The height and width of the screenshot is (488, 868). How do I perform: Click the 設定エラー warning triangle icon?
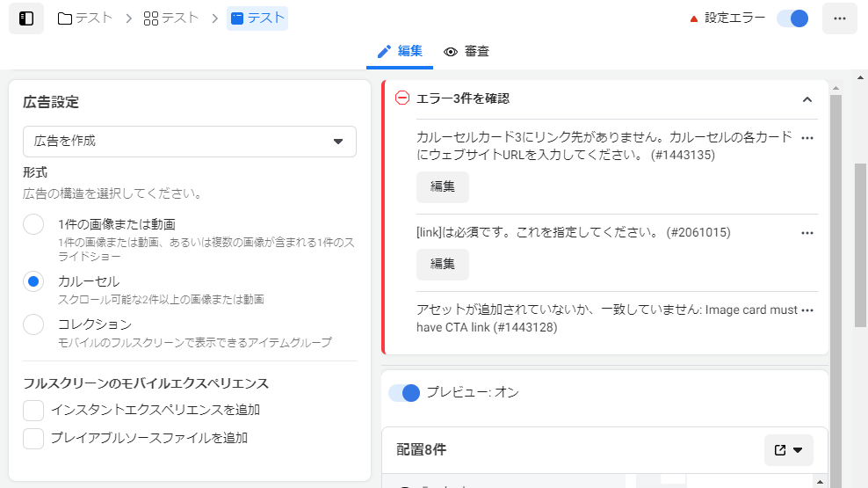(694, 18)
